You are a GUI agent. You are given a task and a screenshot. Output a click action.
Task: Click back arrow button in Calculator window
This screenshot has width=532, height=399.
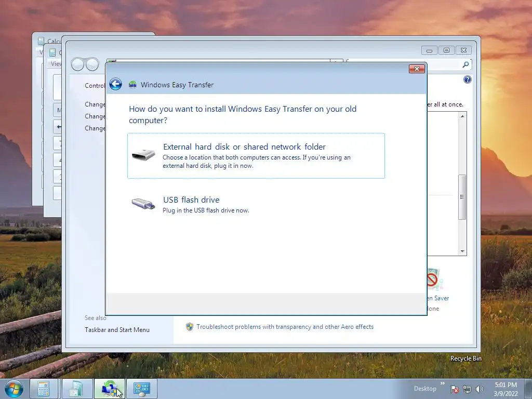point(58,127)
